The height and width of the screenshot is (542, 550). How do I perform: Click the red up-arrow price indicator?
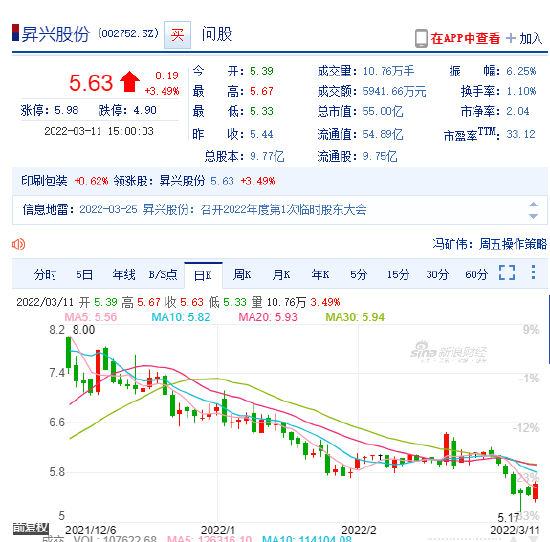pos(129,81)
